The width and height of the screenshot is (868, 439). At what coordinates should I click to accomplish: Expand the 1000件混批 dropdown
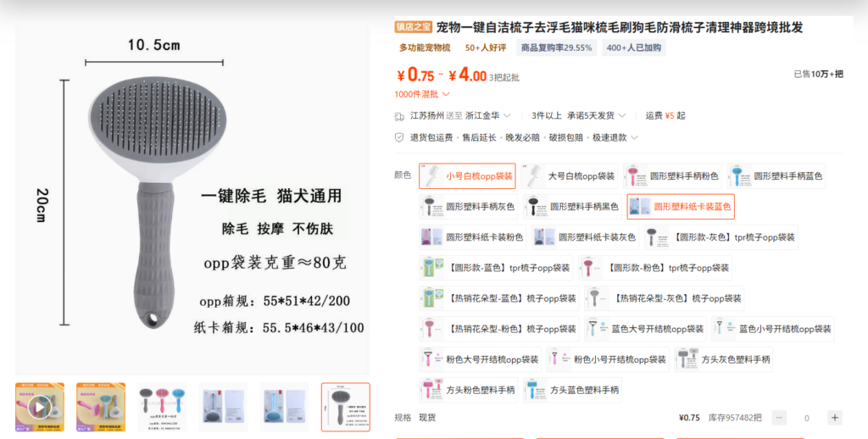pos(422,94)
